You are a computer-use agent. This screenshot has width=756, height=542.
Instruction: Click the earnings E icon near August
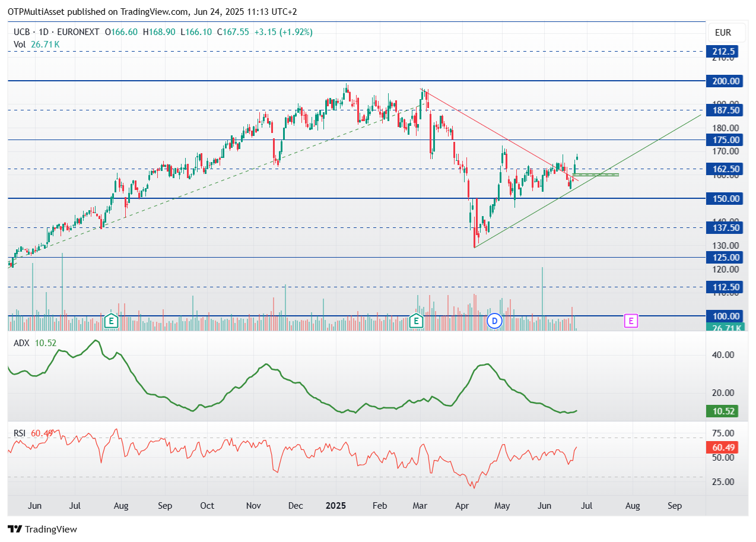pyautogui.click(x=110, y=321)
